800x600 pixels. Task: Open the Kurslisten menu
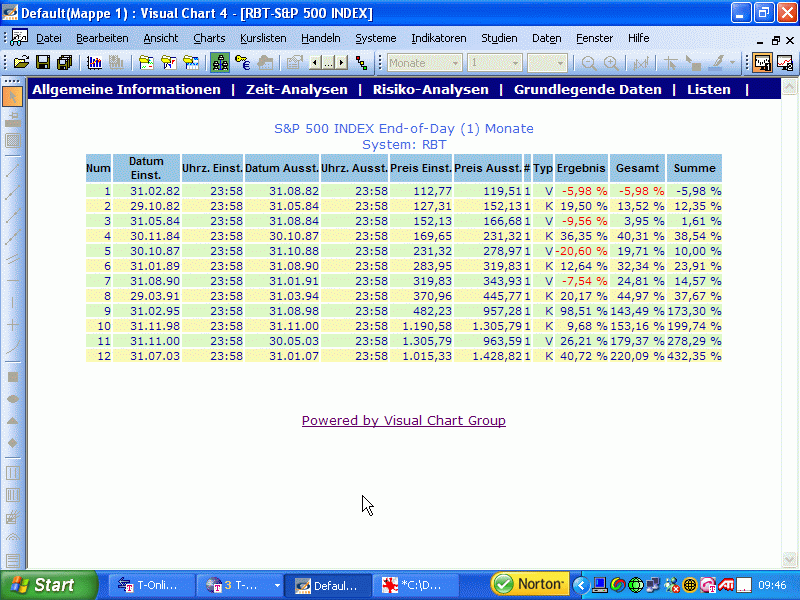pyautogui.click(x=263, y=38)
